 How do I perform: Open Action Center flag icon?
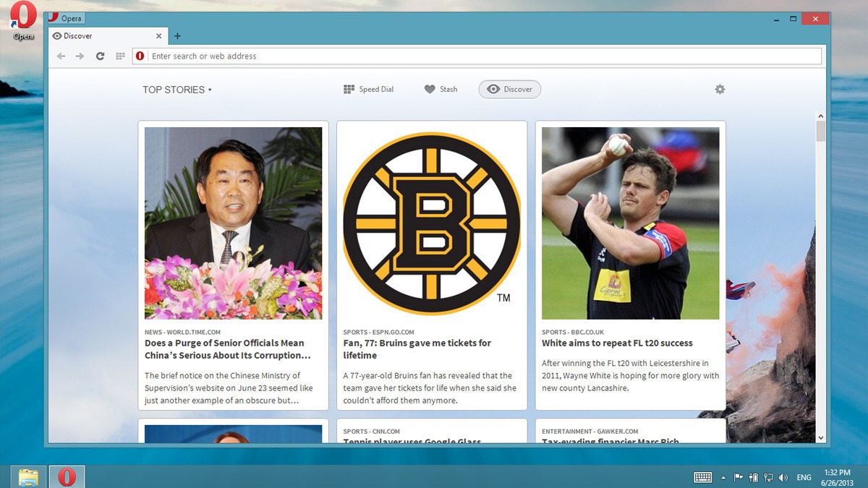739,477
